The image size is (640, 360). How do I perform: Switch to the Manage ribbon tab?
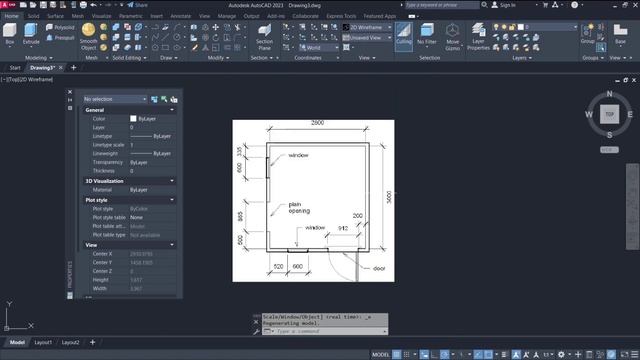coord(227,16)
